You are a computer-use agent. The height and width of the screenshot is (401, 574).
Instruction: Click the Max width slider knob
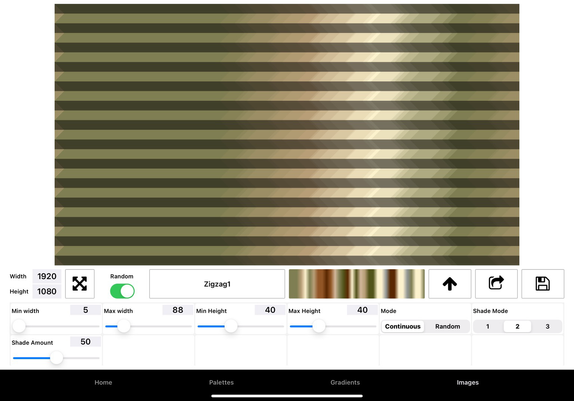(x=124, y=326)
